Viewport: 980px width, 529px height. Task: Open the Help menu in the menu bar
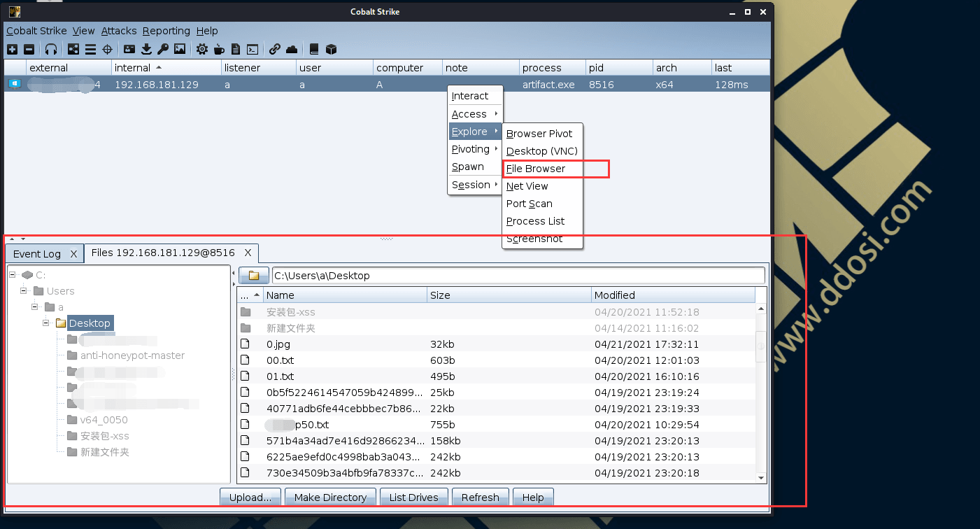207,31
